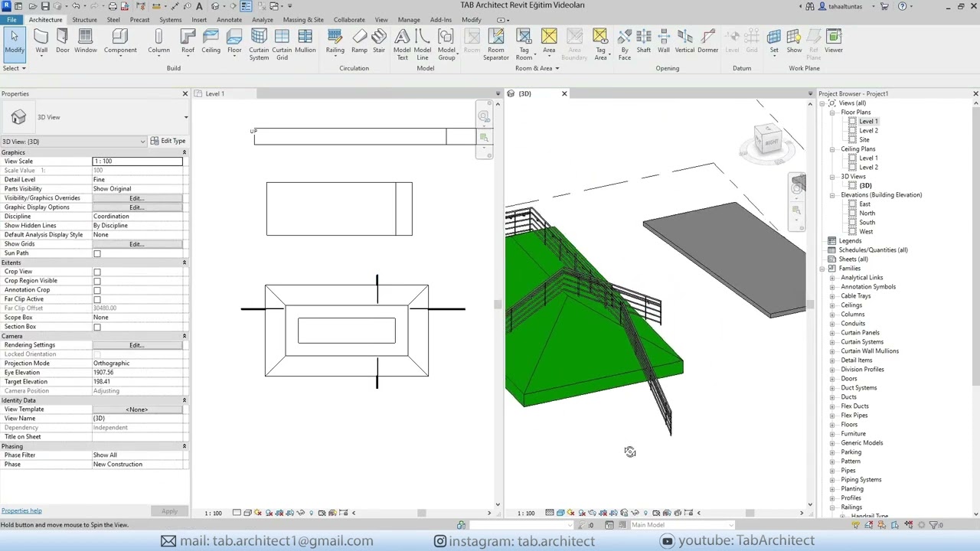The image size is (980, 551).
Task: Select Level 2 under Ceiling Plans
Action: 868,168
